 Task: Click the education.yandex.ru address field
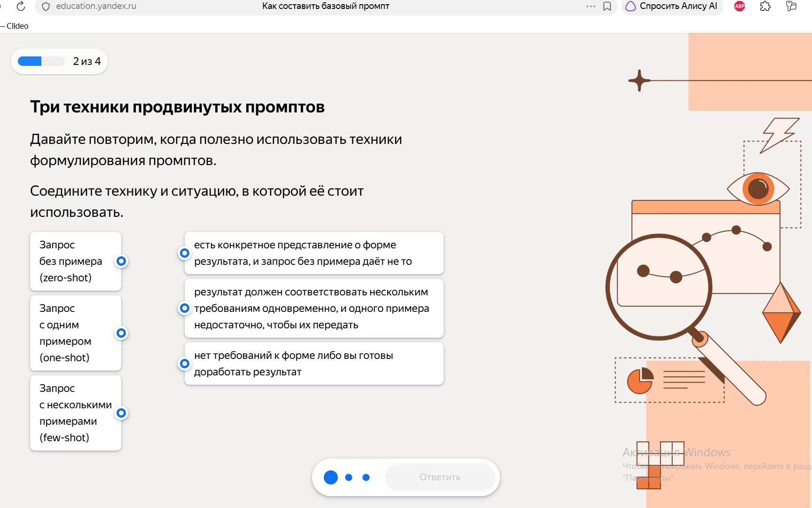pyautogui.click(x=96, y=6)
